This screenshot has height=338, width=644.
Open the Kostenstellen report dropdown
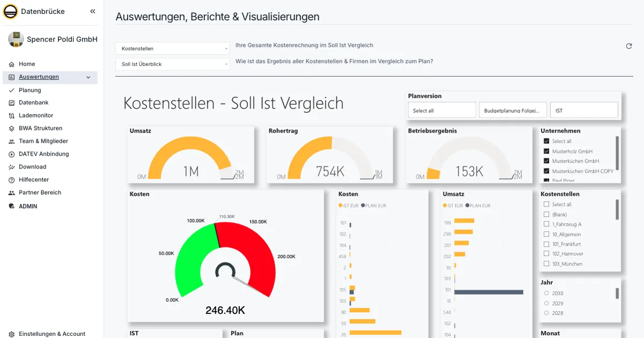(172, 48)
